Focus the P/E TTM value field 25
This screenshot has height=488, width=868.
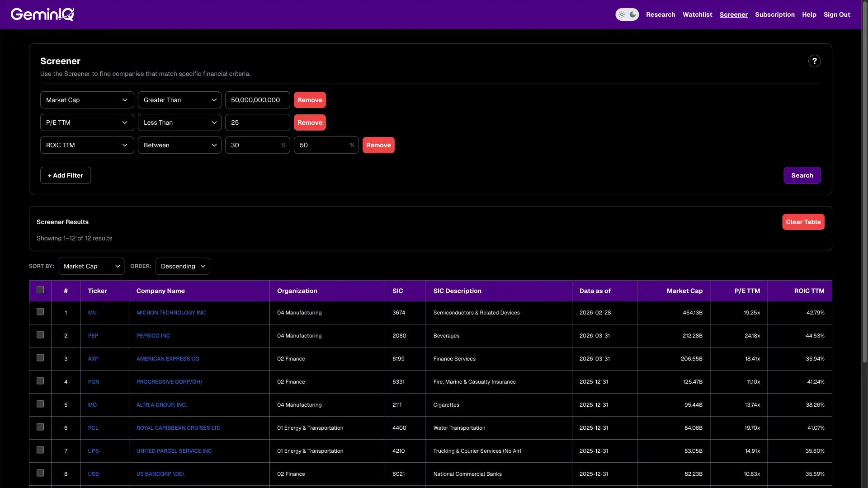(258, 122)
